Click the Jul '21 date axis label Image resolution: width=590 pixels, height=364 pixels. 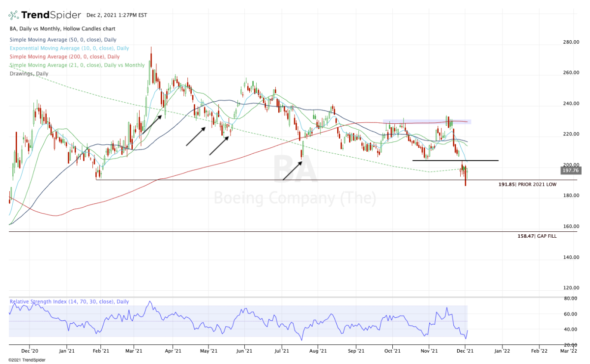point(281,351)
